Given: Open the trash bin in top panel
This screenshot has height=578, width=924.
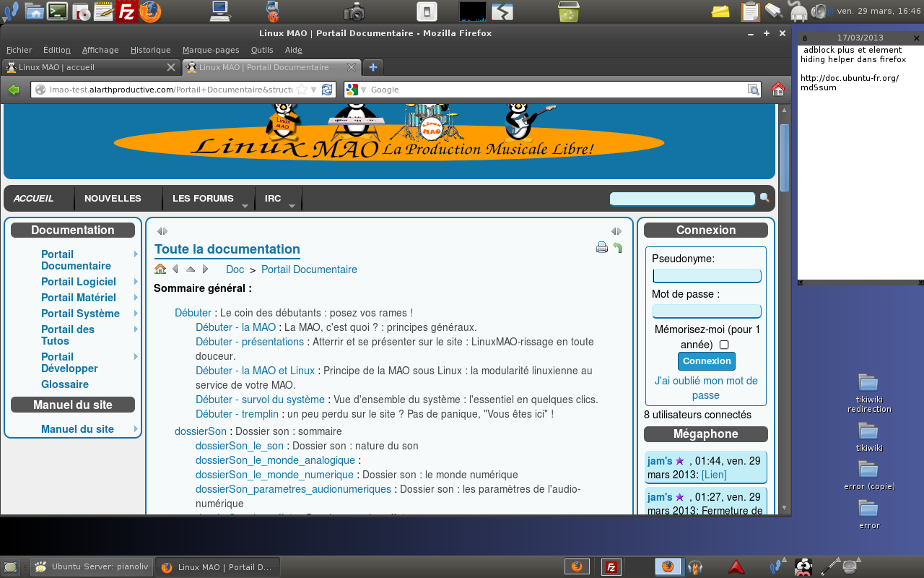Looking at the screenshot, I should tap(569, 12).
